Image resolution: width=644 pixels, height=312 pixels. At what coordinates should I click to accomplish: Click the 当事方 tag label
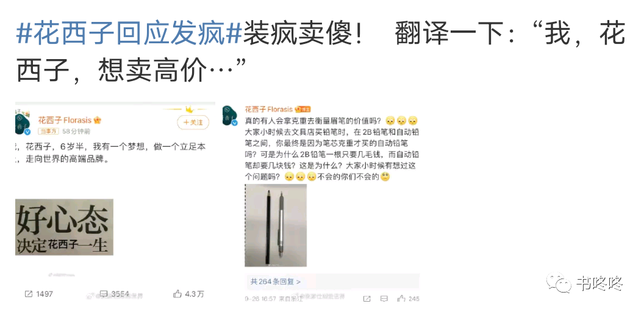(49, 132)
